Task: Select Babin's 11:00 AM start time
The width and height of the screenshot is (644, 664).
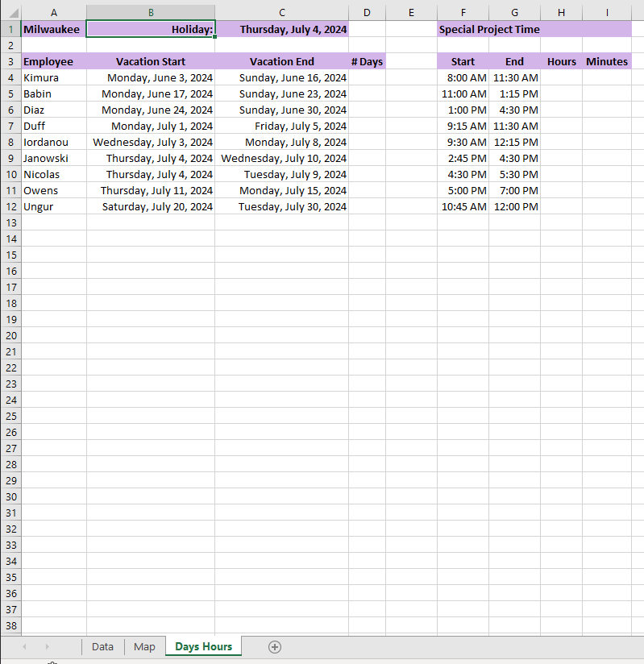Action: 463,93
